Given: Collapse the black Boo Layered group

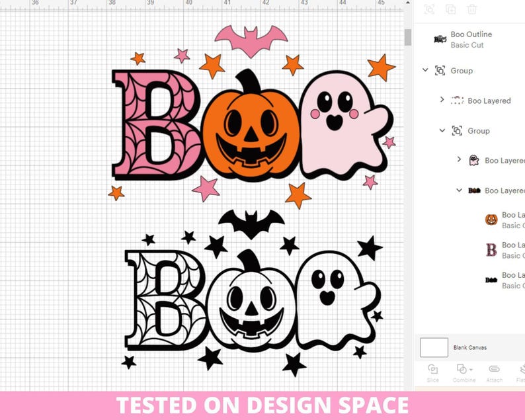Looking at the screenshot, I should 460,190.
